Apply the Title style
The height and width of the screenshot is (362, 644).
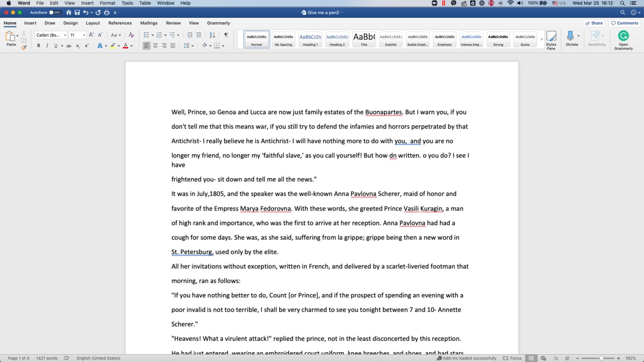click(x=364, y=39)
